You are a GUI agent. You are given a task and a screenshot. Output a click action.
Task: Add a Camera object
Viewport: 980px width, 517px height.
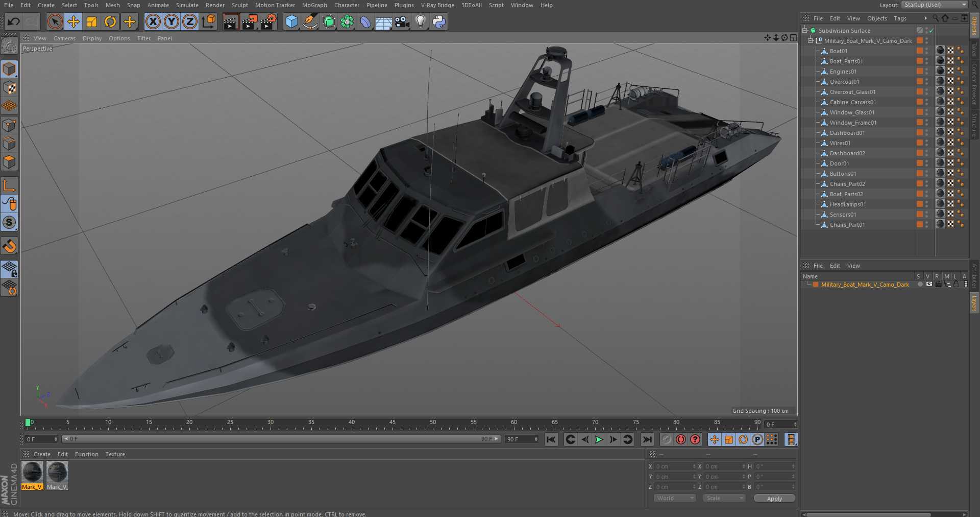point(402,21)
